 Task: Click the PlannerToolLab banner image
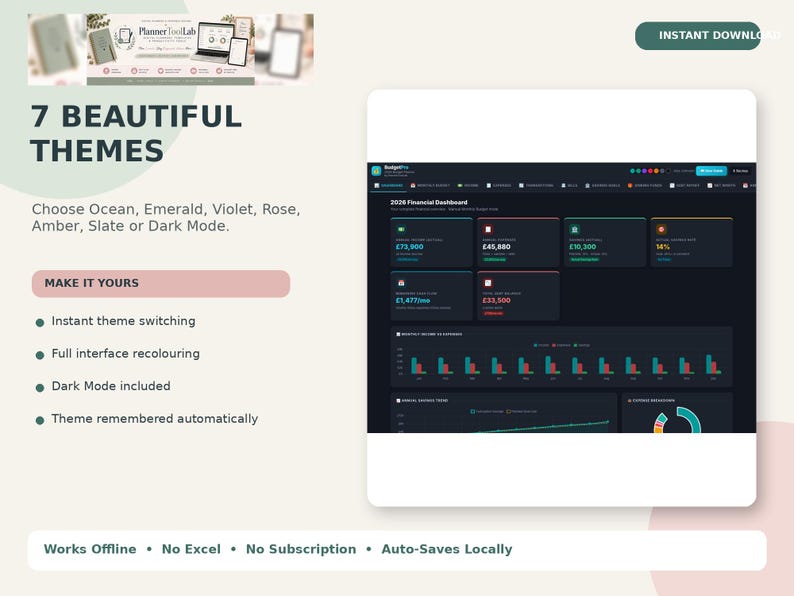(171, 49)
